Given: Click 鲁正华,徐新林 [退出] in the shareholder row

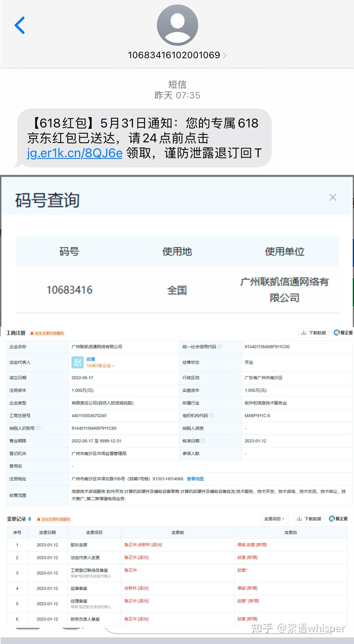Looking at the screenshot, I should (x=143, y=544).
